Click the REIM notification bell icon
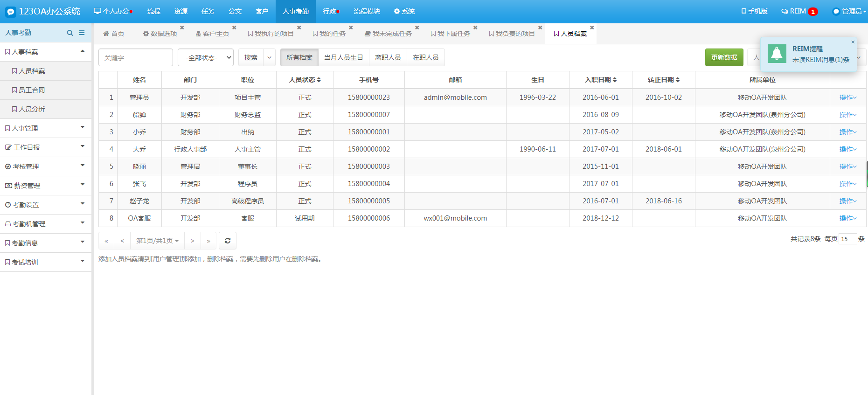This screenshot has width=868, height=395. (777, 54)
